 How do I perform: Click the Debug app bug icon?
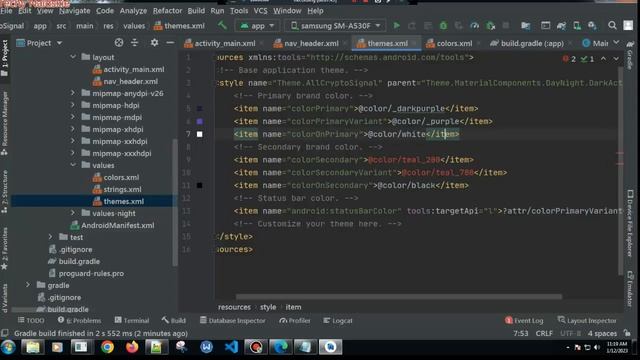(443, 26)
